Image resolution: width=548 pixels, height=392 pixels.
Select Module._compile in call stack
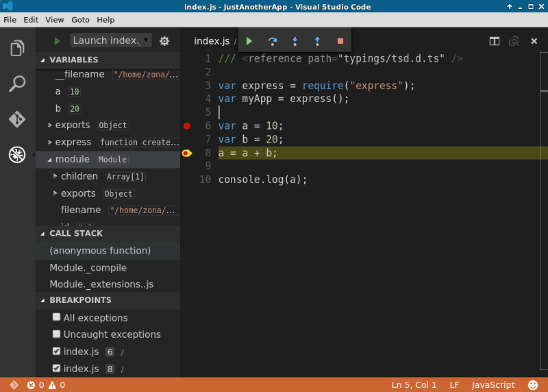[x=88, y=267]
